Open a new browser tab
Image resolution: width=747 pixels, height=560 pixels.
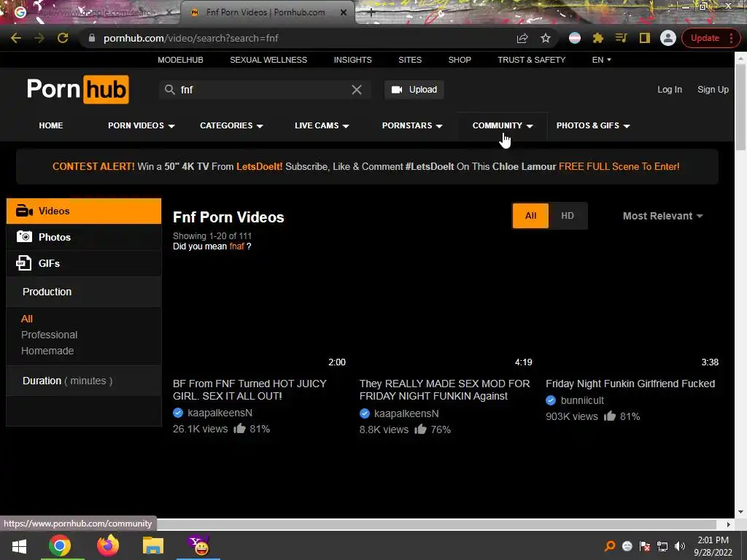coord(371,13)
